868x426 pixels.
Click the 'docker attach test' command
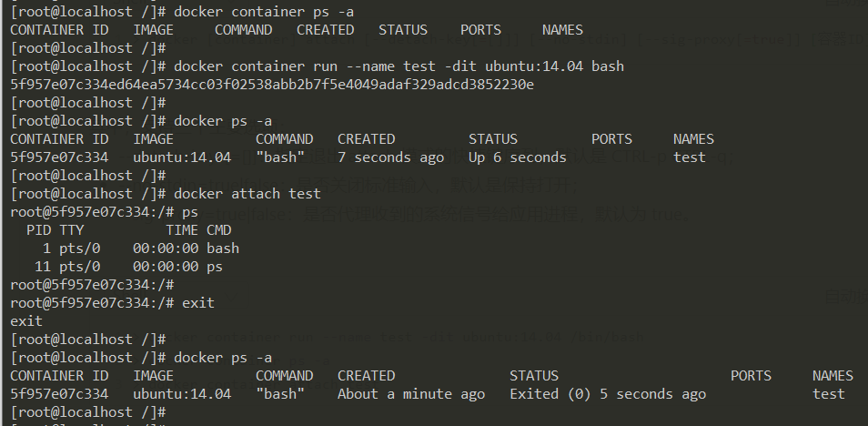coord(247,193)
